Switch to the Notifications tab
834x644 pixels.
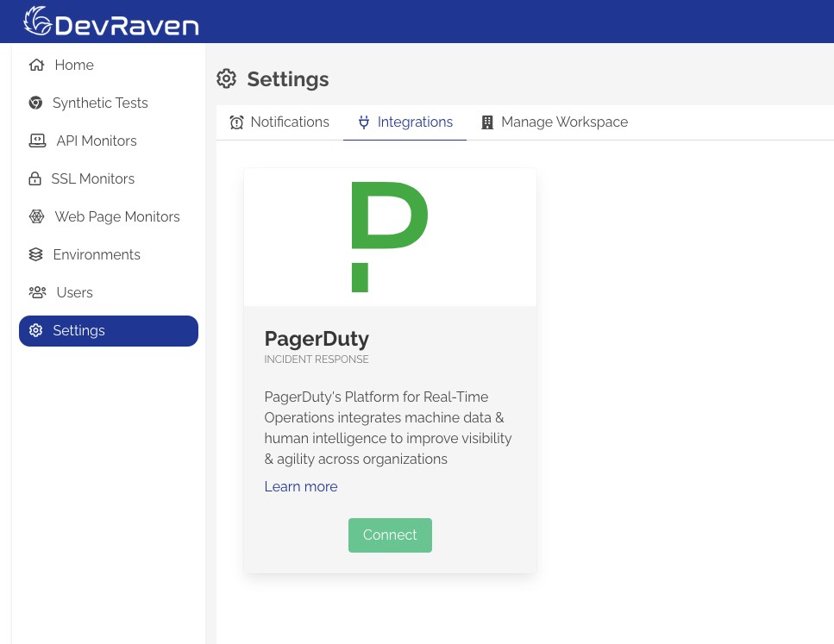pyautogui.click(x=290, y=122)
